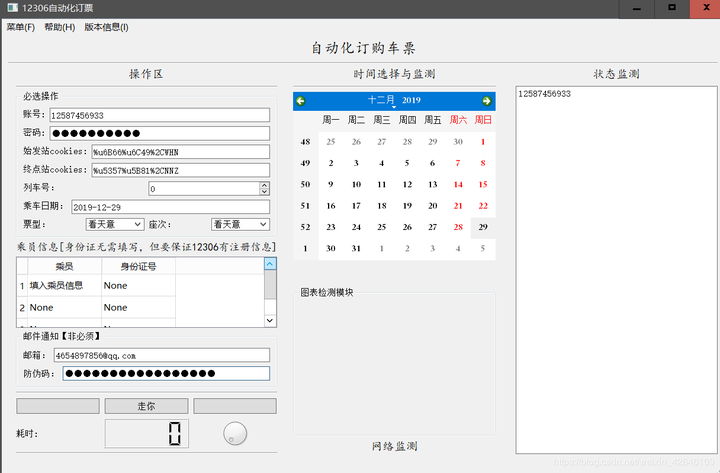Viewport: 720px width, 473px height.
Task: Click the 终点站cookies input field
Action: tap(180, 170)
